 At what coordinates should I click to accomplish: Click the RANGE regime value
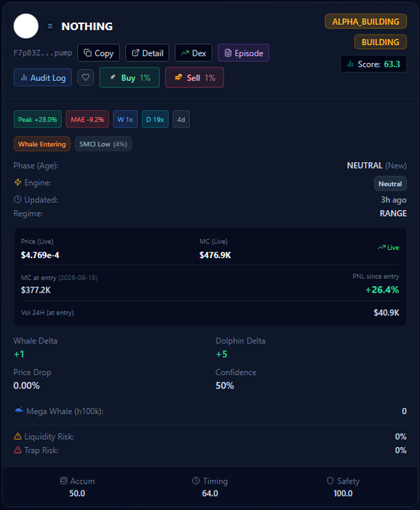click(393, 213)
